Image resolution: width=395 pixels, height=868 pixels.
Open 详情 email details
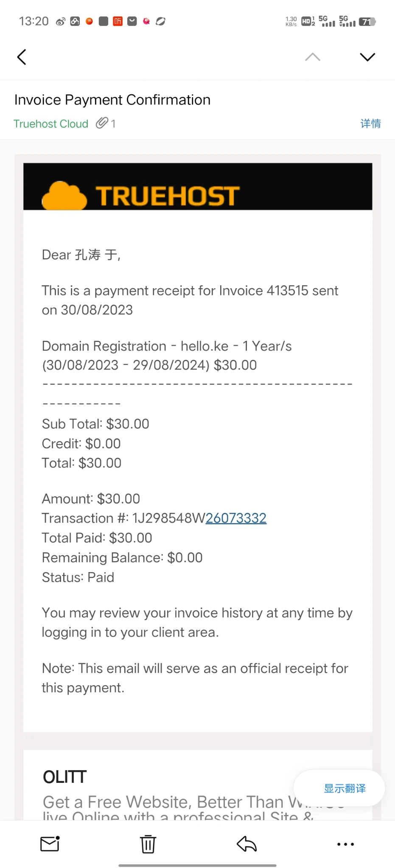[370, 123]
